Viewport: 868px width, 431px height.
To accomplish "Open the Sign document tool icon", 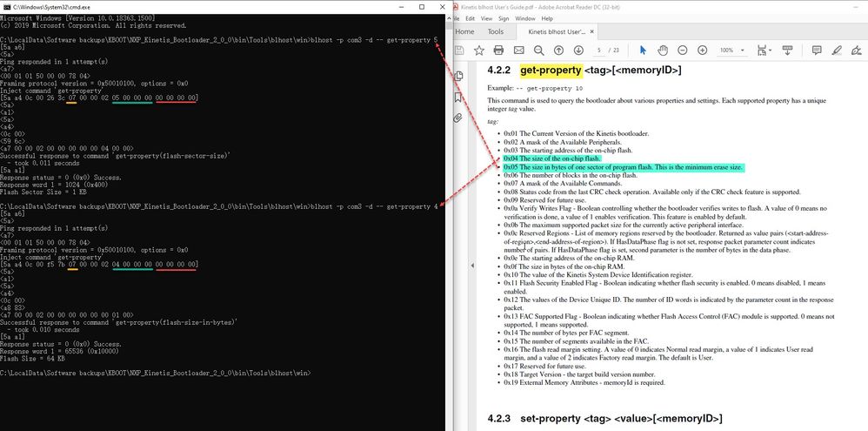I will [x=857, y=51].
